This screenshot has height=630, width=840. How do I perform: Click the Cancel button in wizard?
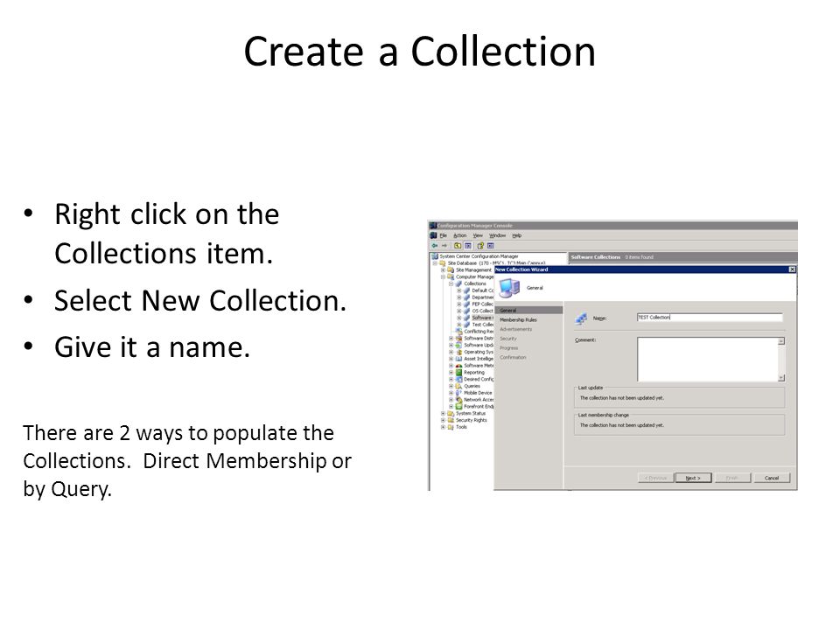click(x=772, y=478)
